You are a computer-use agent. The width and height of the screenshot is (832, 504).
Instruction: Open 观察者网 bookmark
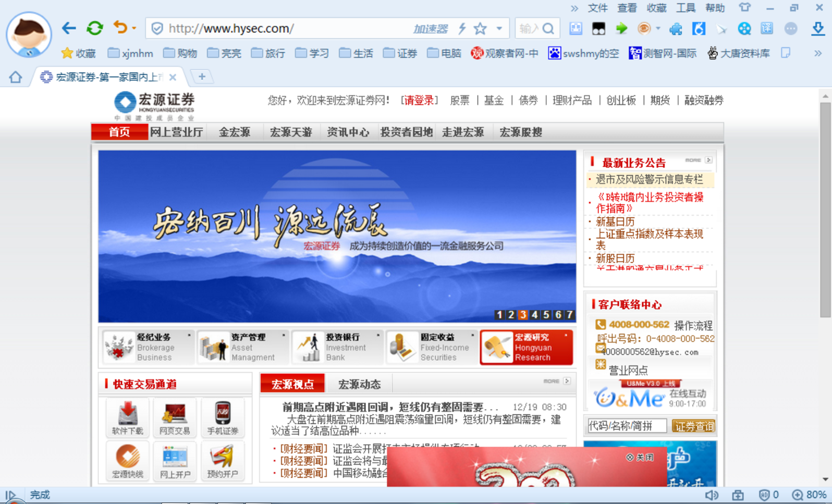tap(505, 53)
